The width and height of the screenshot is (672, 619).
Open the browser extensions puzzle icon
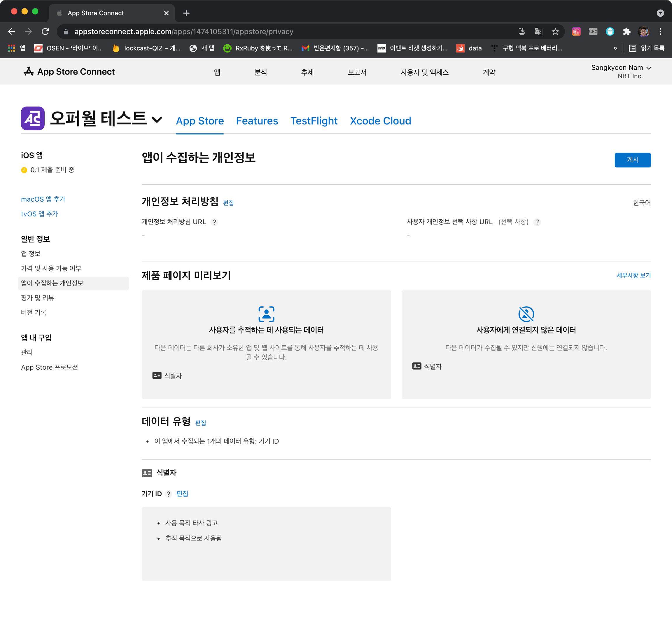[626, 32]
